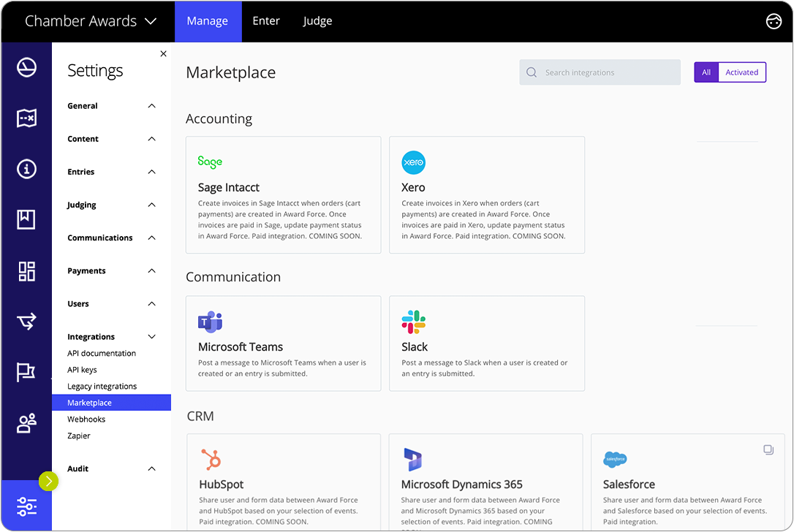The width and height of the screenshot is (794, 532).
Task: Collapse the Payments section
Action: click(x=151, y=271)
